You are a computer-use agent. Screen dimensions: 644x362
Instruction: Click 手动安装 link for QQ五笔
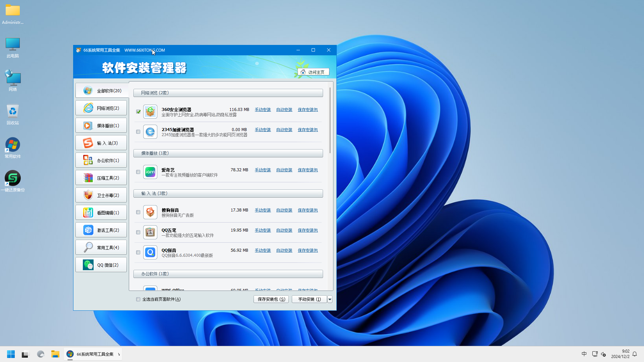coord(263,230)
